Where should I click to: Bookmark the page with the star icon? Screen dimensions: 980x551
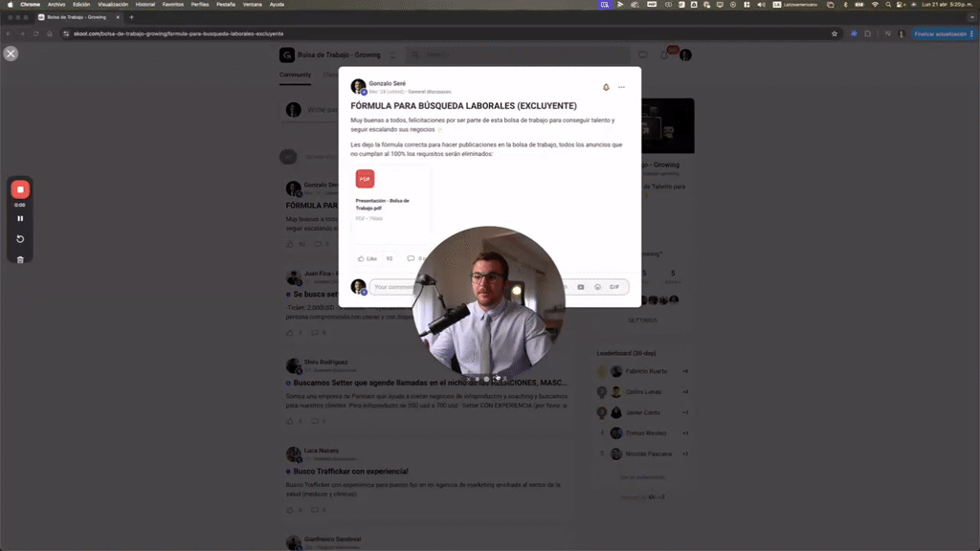[x=834, y=33]
